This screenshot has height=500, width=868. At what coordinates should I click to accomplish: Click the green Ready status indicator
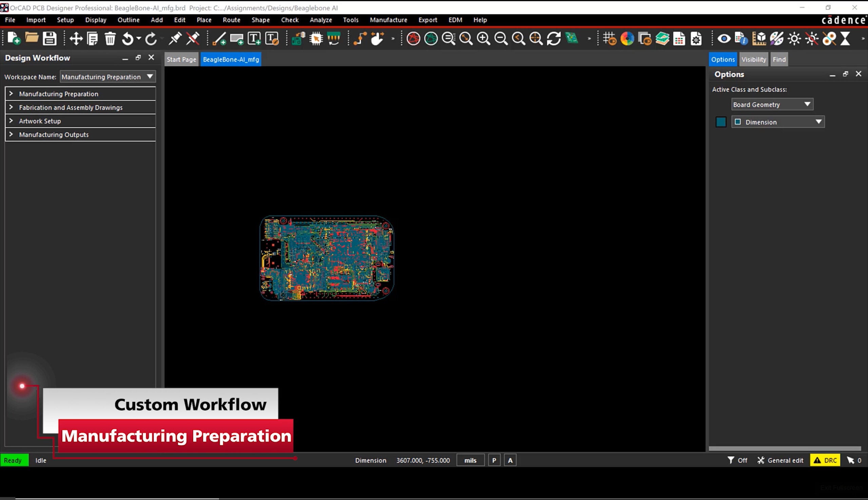coord(14,460)
